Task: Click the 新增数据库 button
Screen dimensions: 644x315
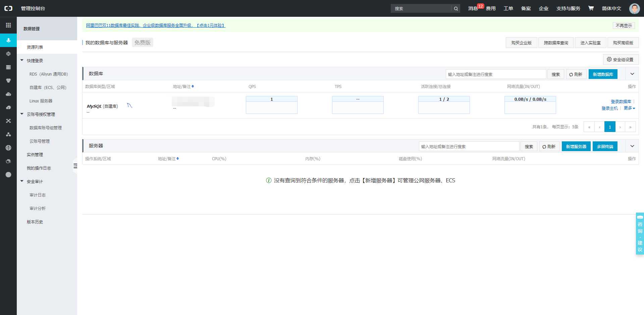Action: click(603, 74)
